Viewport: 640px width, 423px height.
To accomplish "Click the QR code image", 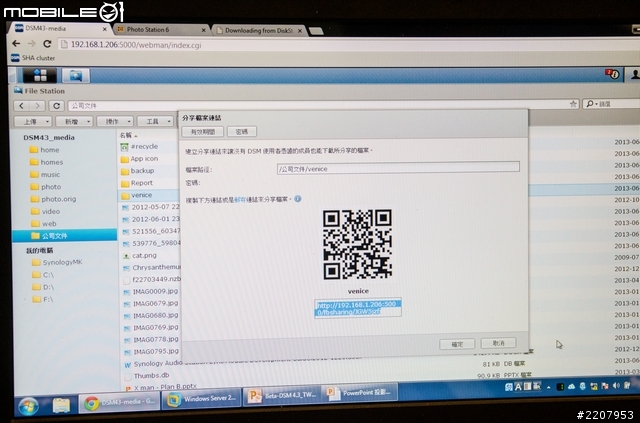I will click(x=358, y=244).
